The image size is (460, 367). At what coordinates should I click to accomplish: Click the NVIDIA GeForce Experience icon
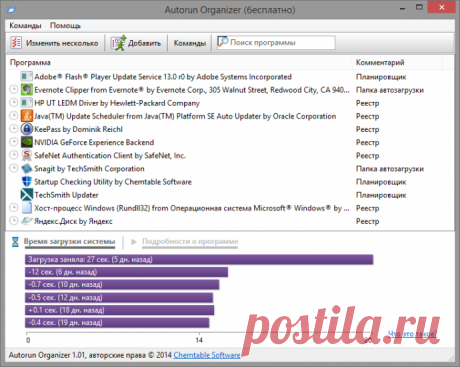(x=26, y=142)
